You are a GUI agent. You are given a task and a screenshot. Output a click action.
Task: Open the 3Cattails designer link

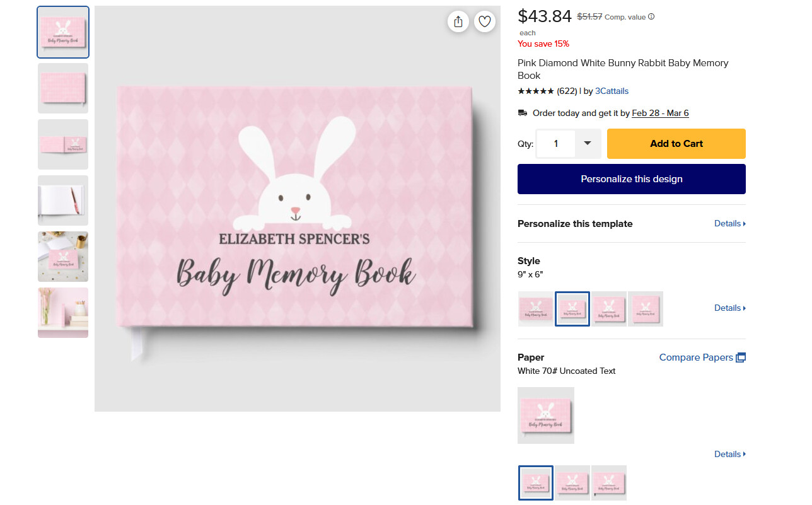pos(612,91)
